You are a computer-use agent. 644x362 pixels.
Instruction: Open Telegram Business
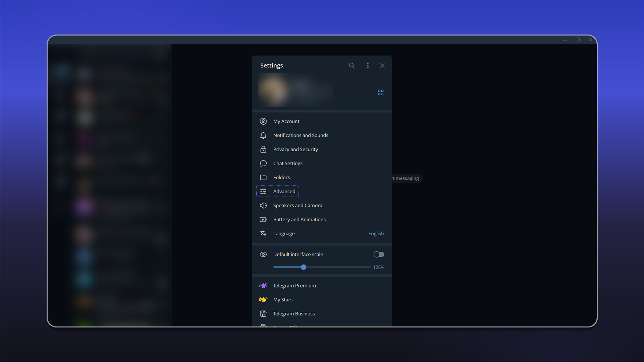[322, 314]
